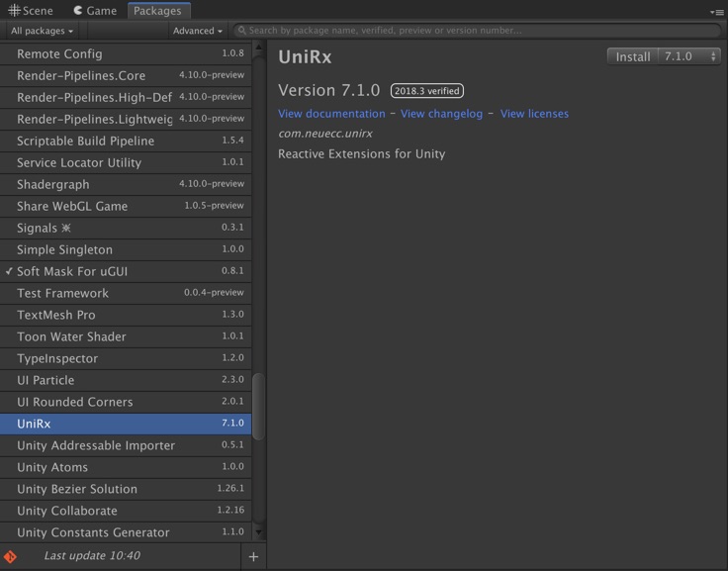Click the Git icon in the status bar
Image resolution: width=728 pixels, height=571 pixels.
(x=10, y=556)
